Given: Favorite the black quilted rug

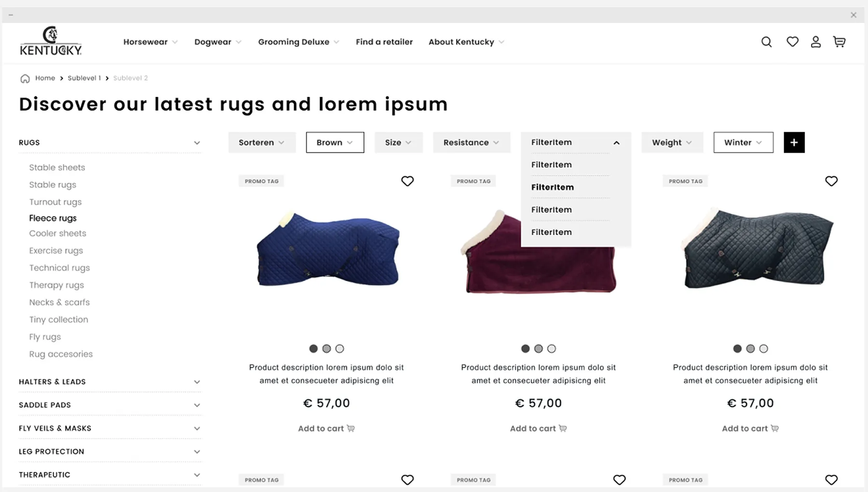Looking at the screenshot, I should point(831,181).
